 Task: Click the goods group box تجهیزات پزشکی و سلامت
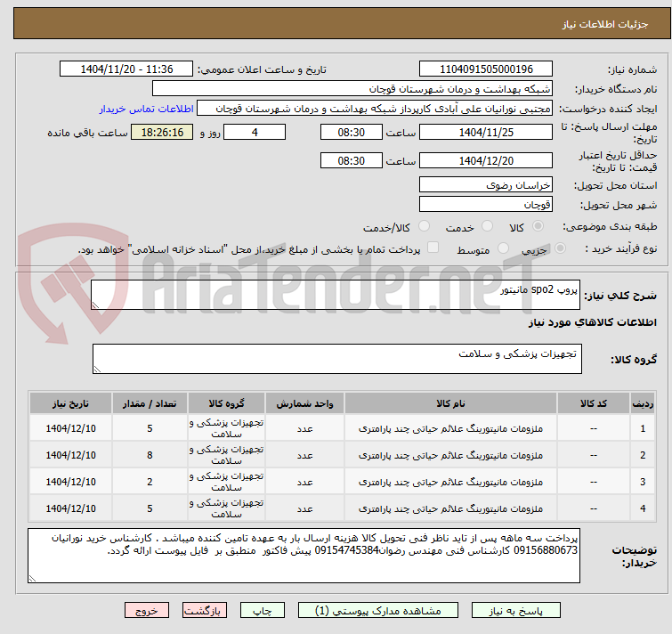[x=336, y=359]
